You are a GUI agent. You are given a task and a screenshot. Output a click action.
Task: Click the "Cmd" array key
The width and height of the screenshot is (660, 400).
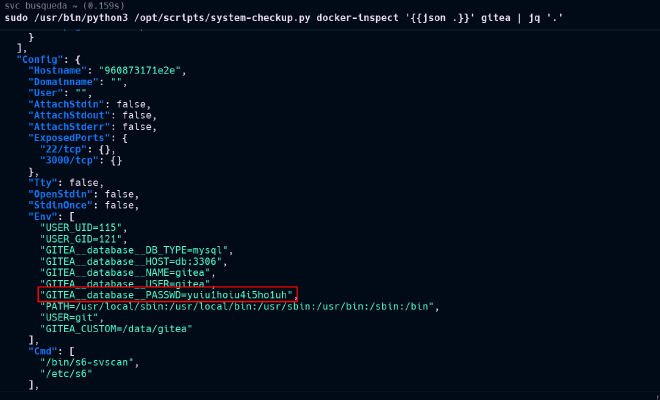click(x=43, y=351)
